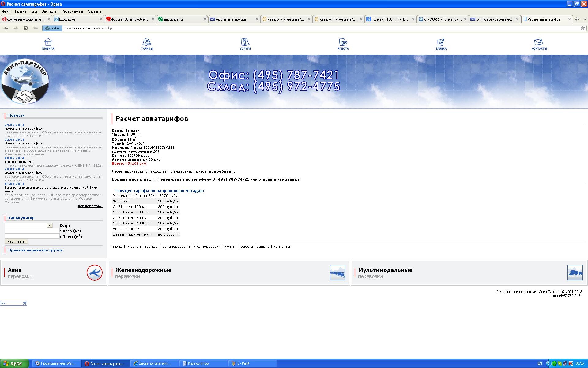Click the Мультимодальные truck icon

click(x=575, y=273)
